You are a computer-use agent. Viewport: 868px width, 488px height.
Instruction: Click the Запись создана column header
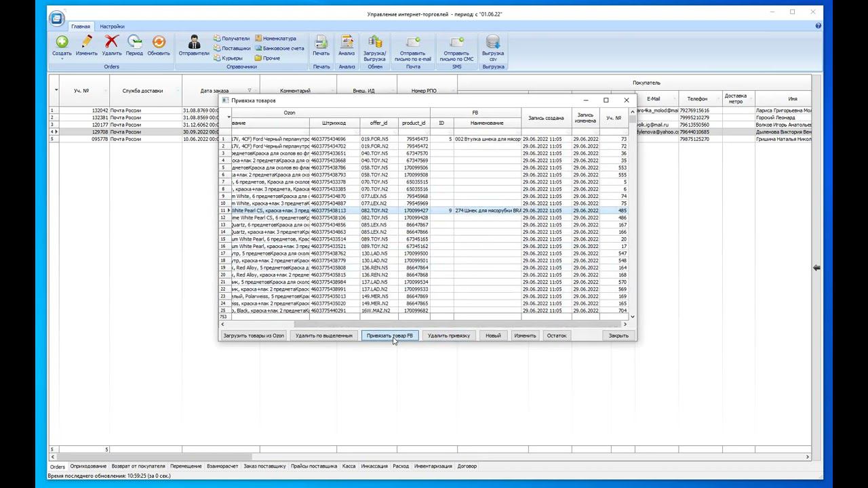[x=546, y=118]
